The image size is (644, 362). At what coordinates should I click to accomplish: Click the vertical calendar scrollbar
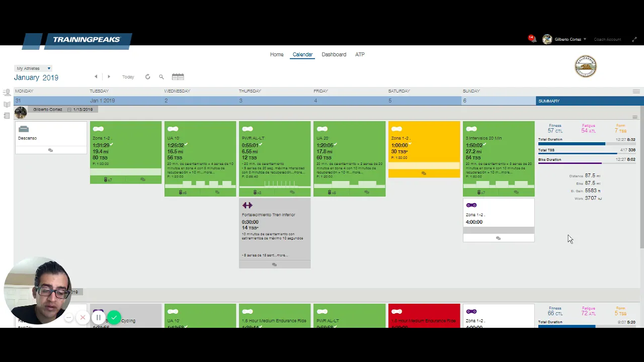[x=641, y=176]
